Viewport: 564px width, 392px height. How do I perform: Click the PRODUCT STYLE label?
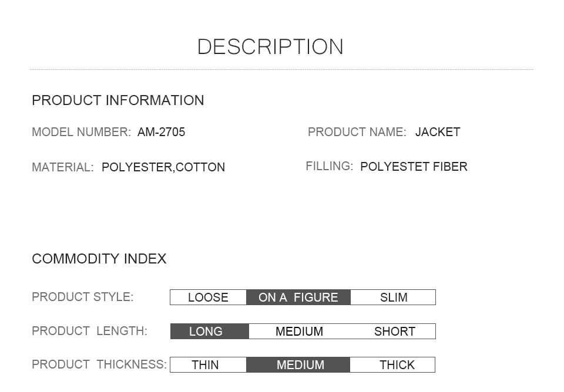tap(83, 297)
